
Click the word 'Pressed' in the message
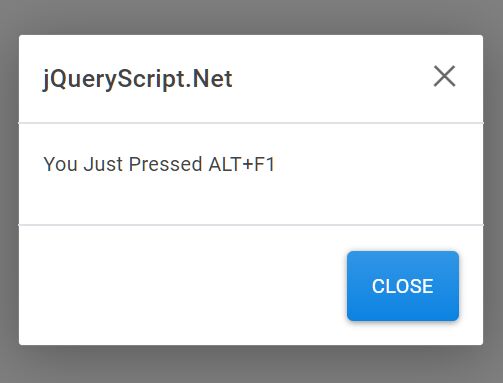point(165,164)
